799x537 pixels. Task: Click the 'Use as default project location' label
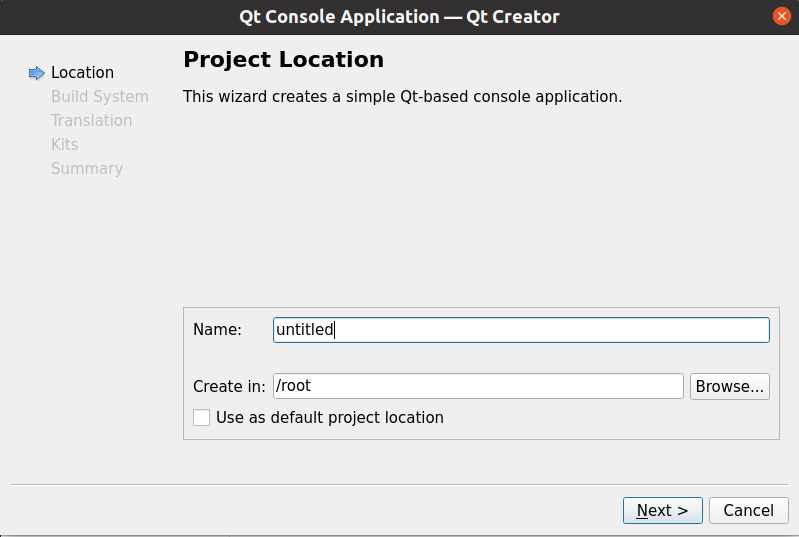330,417
